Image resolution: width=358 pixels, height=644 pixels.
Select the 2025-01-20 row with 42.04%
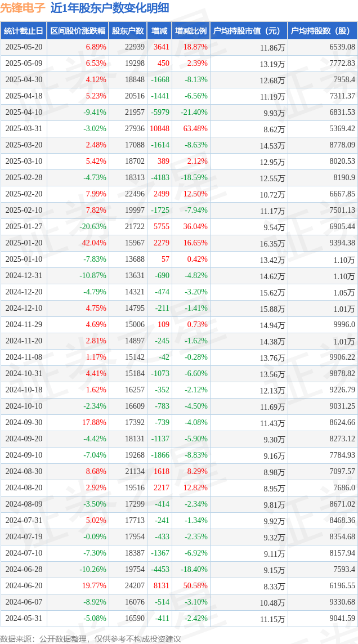click(179, 243)
